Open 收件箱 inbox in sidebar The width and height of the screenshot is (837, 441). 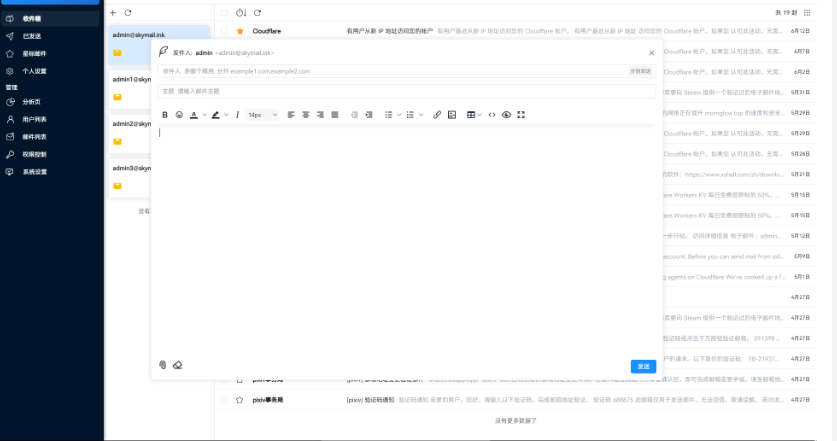coord(50,19)
